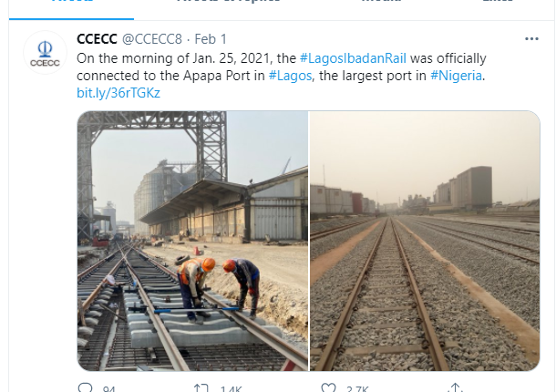Click the #Nigeria hashtag
The image size is (556, 392).
(x=456, y=75)
